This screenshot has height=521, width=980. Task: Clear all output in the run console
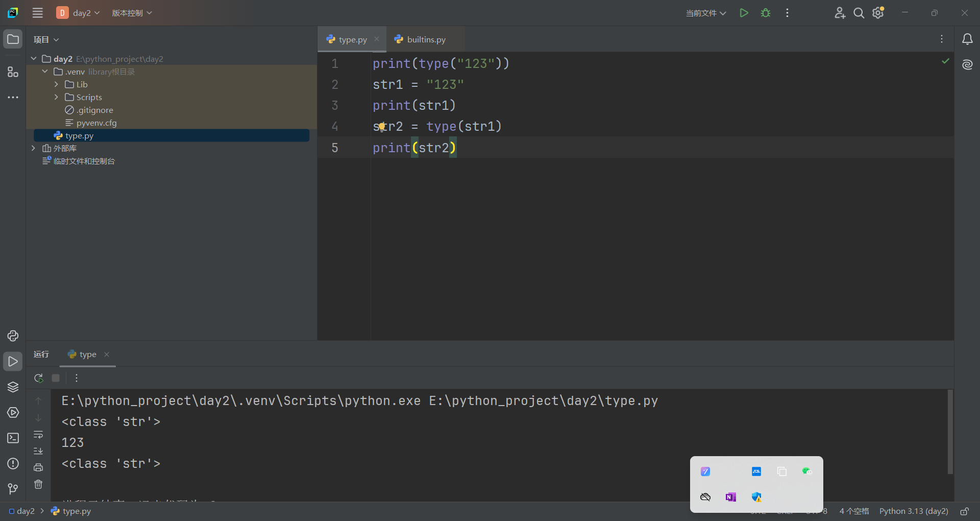38,485
